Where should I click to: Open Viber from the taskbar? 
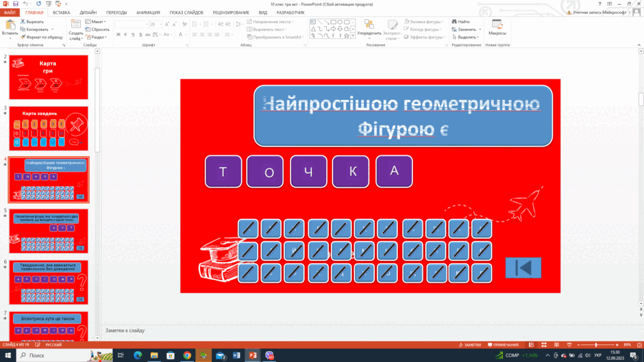click(x=269, y=355)
